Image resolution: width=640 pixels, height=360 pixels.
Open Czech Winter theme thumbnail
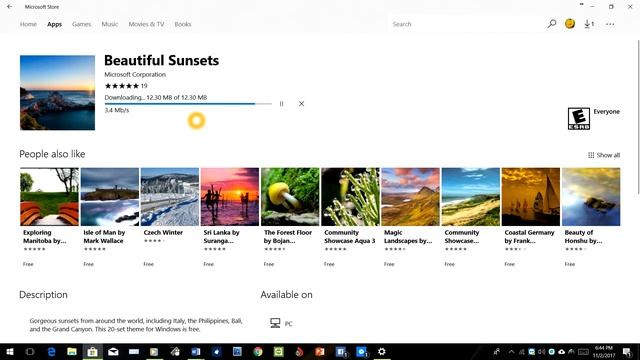point(170,197)
